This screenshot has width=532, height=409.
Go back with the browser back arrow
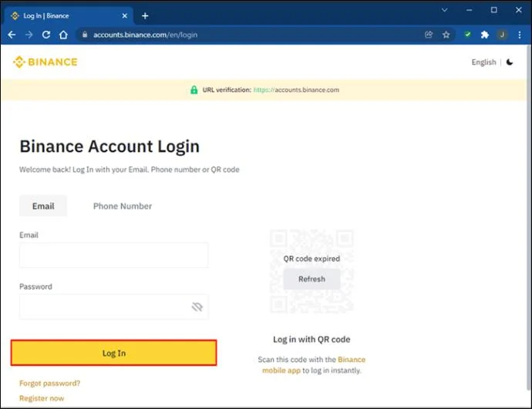pyautogui.click(x=12, y=35)
